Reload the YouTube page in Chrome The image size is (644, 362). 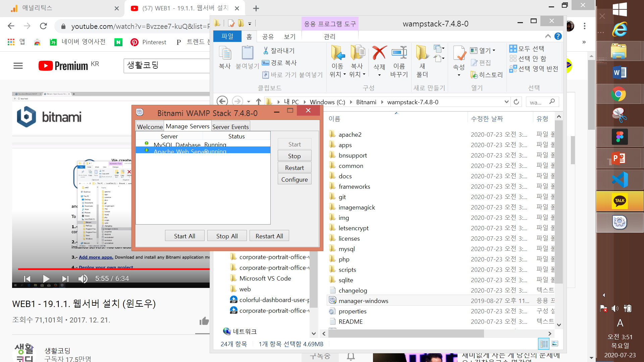click(43, 26)
